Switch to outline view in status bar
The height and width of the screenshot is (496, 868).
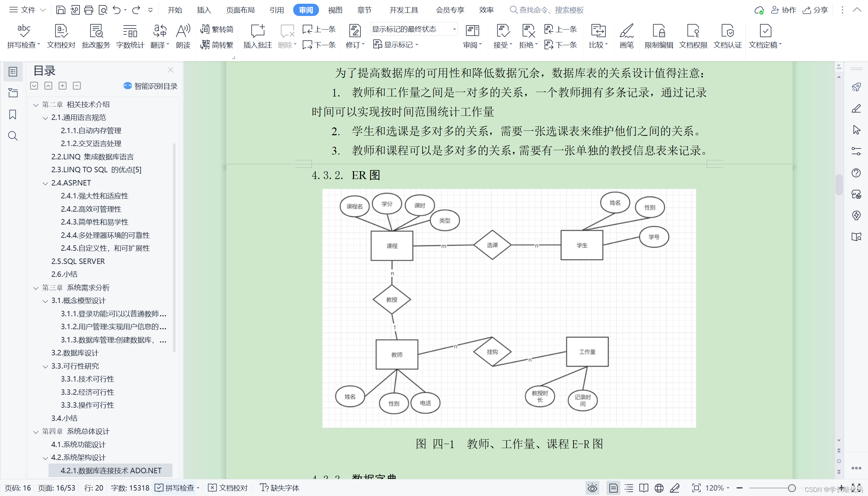pyautogui.click(x=629, y=488)
